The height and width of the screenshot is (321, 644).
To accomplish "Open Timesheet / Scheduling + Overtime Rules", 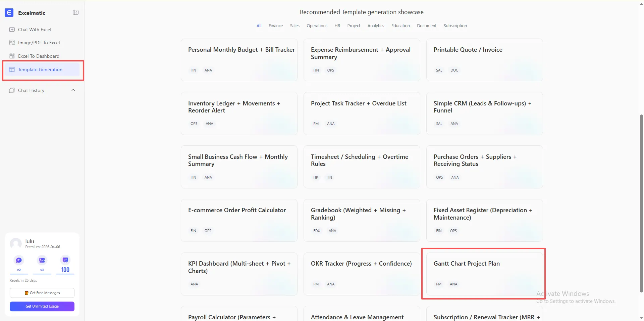I will (362, 167).
